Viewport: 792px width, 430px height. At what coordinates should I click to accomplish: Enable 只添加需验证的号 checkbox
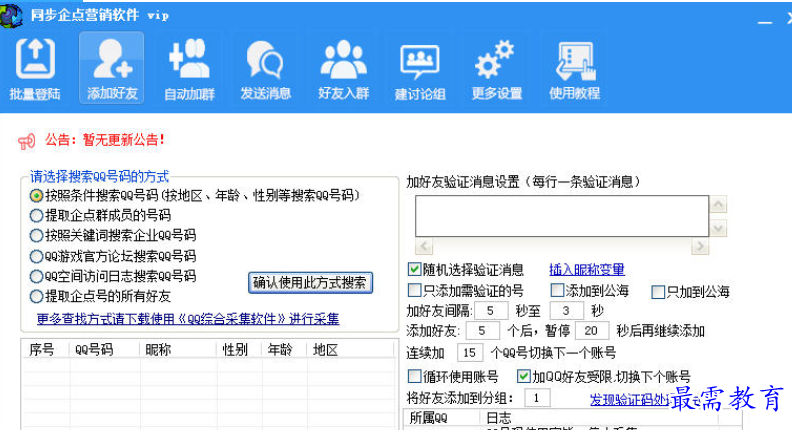pos(414,290)
